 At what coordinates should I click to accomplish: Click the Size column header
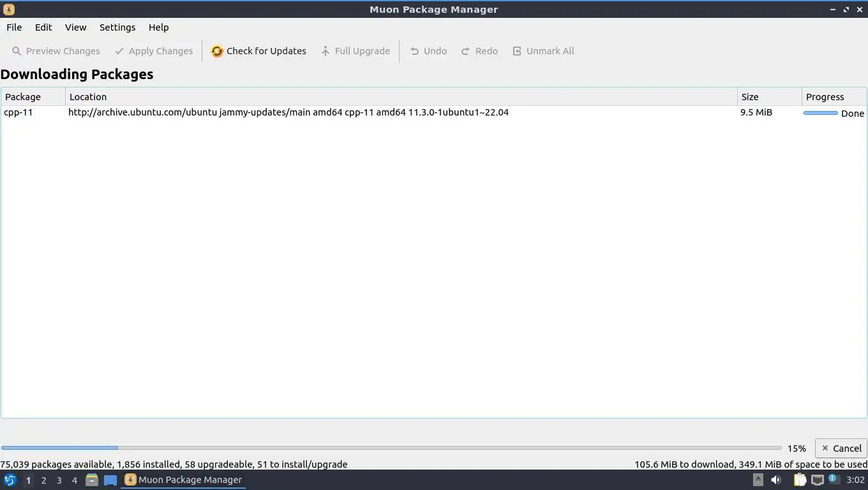pos(769,97)
